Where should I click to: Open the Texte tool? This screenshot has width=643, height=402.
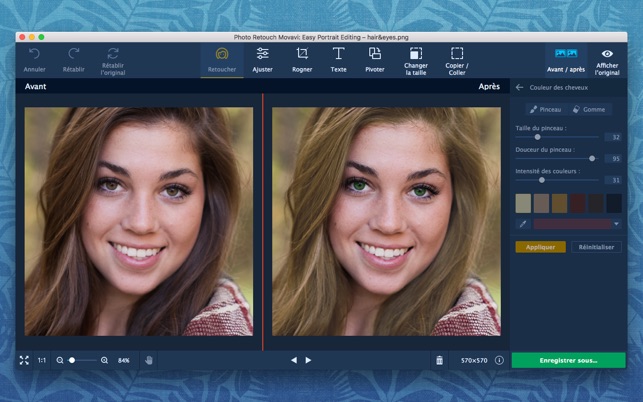pyautogui.click(x=338, y=60)
